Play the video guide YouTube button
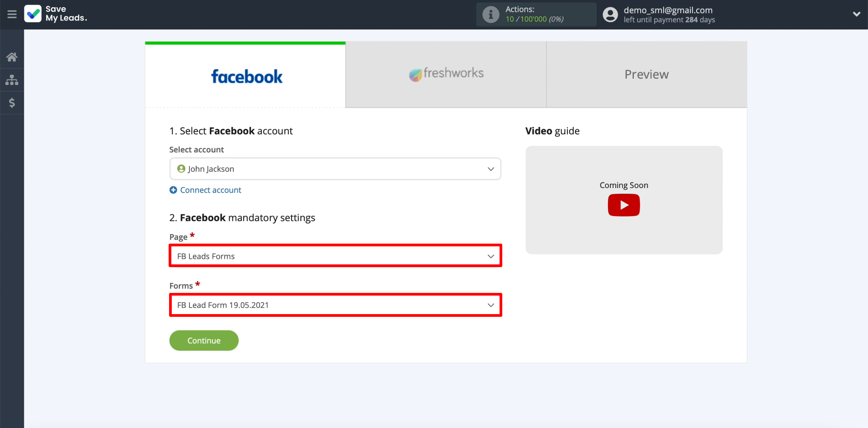The width and height of the screenshot is (868, 428). (x=623, y=205)
